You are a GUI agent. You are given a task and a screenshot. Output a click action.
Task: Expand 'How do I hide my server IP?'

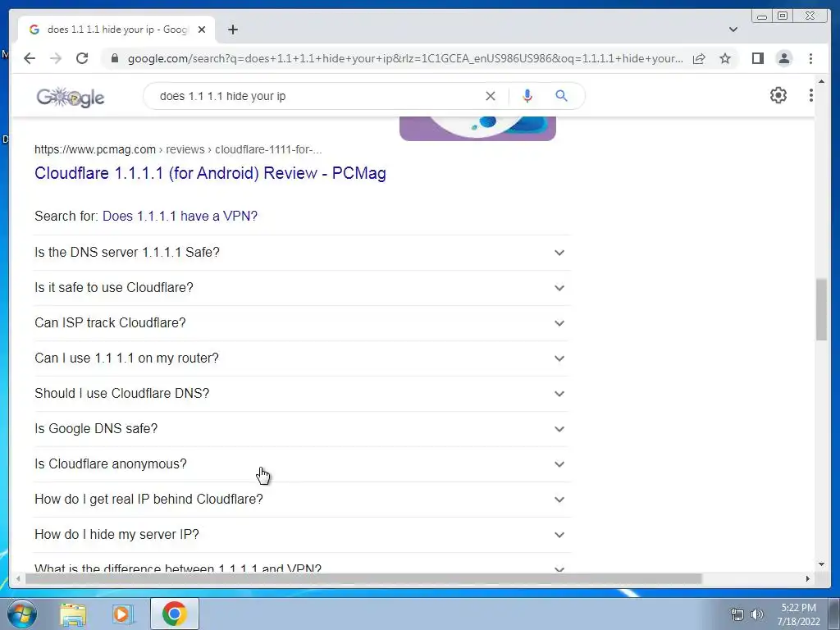[x=302, y=535]
